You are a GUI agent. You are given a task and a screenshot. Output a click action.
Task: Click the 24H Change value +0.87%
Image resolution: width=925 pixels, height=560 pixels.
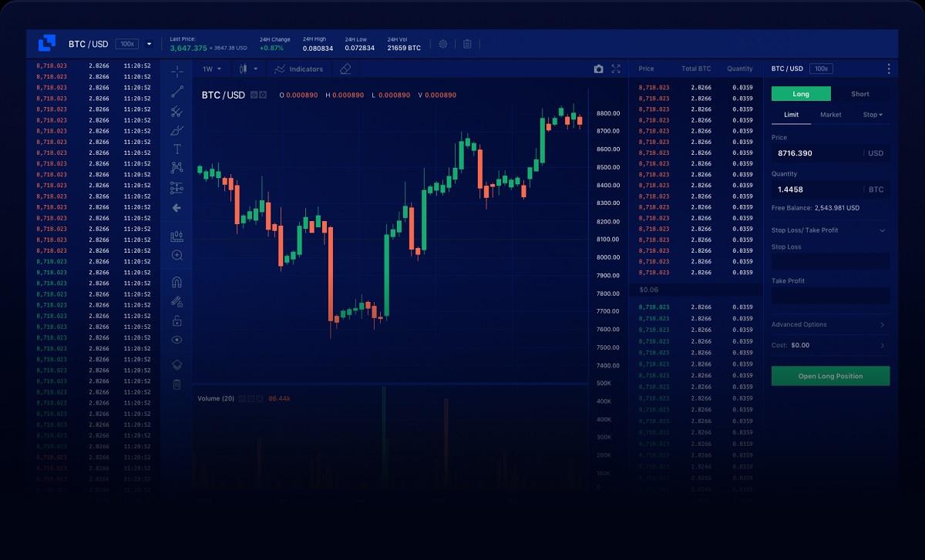[271, 48]
